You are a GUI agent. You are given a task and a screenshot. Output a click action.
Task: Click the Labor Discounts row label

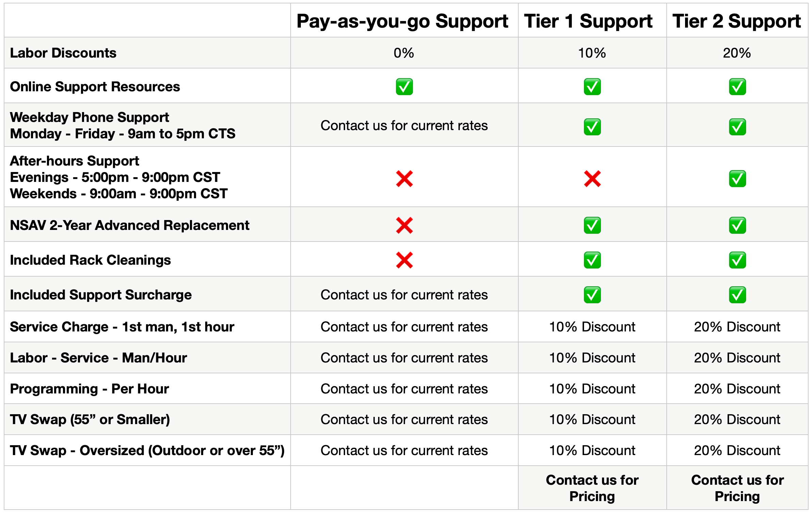63,53
